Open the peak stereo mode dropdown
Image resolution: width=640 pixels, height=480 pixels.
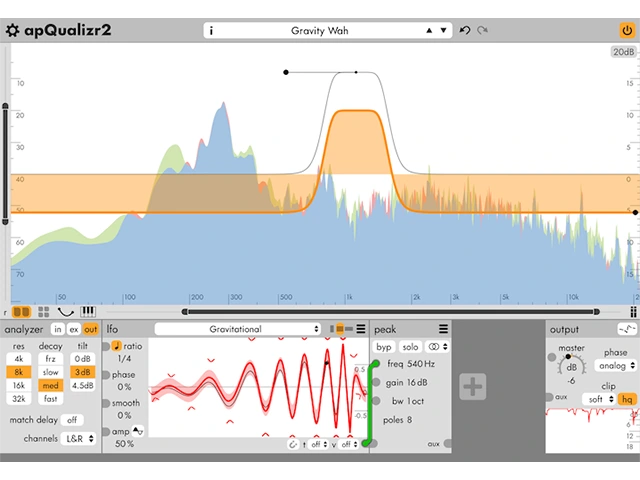437,347
